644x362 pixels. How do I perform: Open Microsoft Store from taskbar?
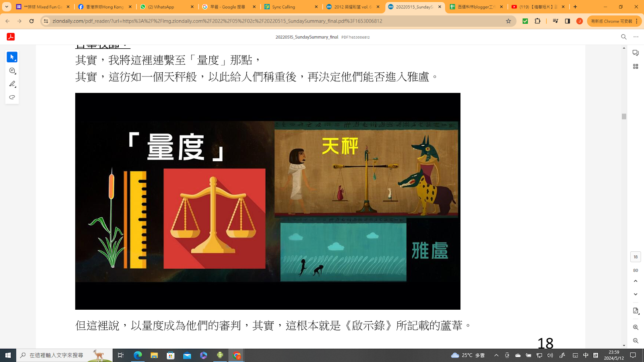click(x=171, y=355)
